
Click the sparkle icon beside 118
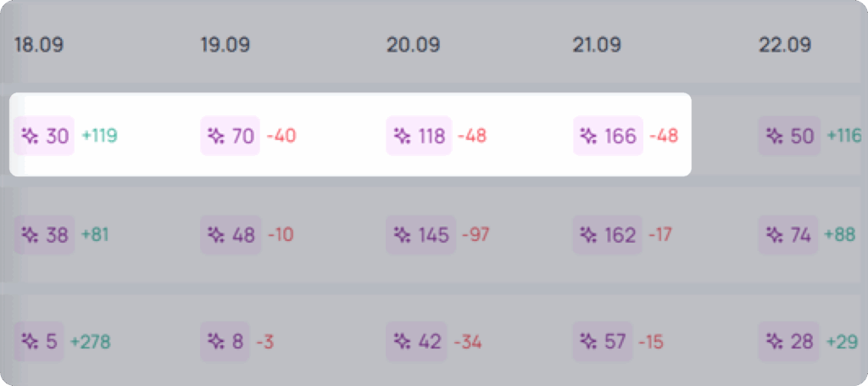401,136
